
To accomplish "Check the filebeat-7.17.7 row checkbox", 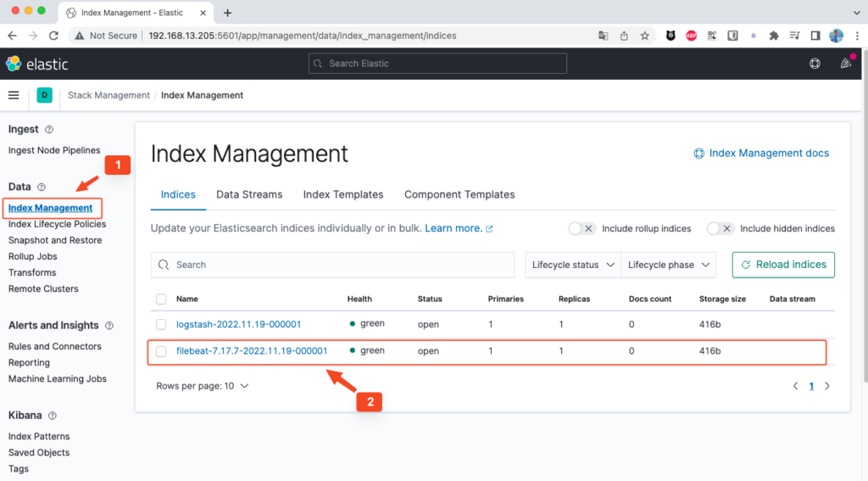I will click(x=161, y=351).
